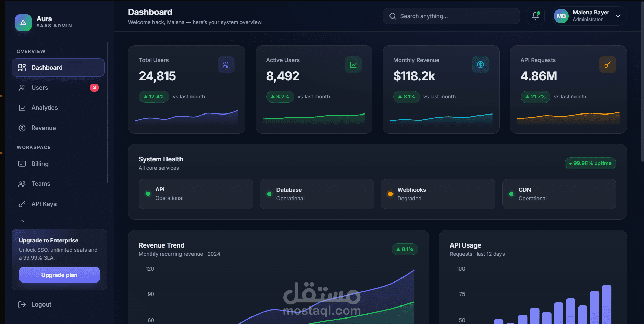Click the Revenue Trend 8.1% badge
Screen dimensions: 644x324
pyautogui.click(x=405, y=249)
